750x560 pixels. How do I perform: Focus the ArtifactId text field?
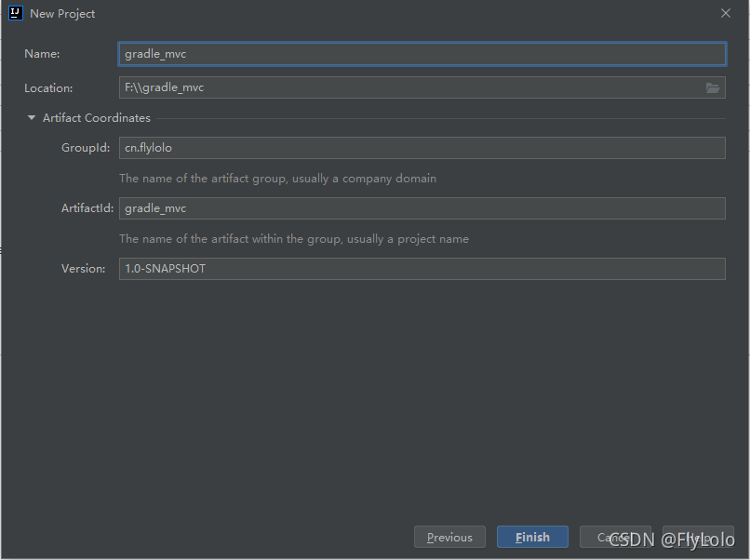tap(422, 208)
